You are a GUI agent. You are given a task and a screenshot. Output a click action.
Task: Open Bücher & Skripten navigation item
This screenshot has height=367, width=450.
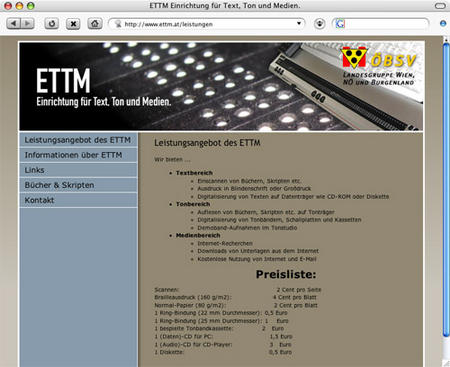pyautogui.click(x=78, y=185)
